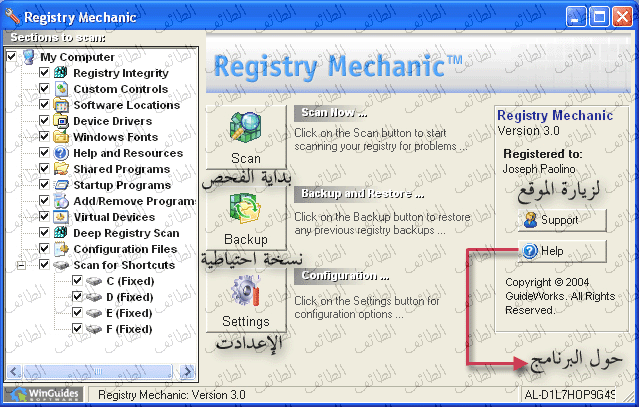Click the Registry Mechanic title bar wrench icon

(12, 17)
